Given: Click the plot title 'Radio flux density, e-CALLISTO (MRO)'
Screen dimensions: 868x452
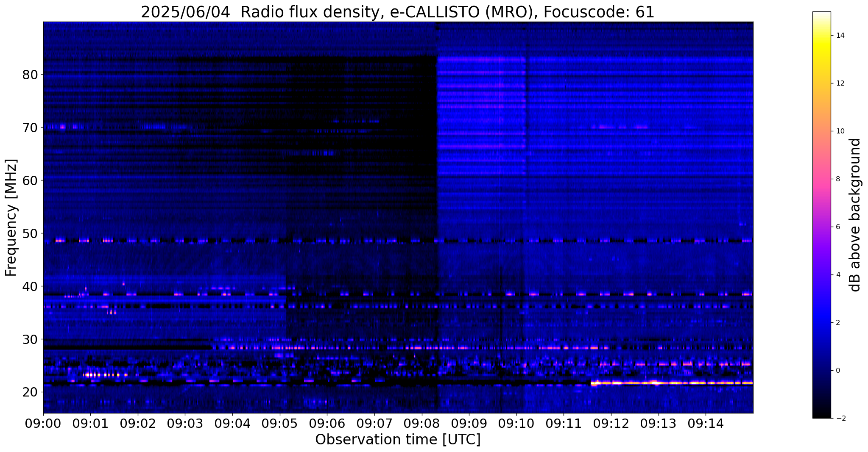Looking at the screenshot, I should coord(389,12).
